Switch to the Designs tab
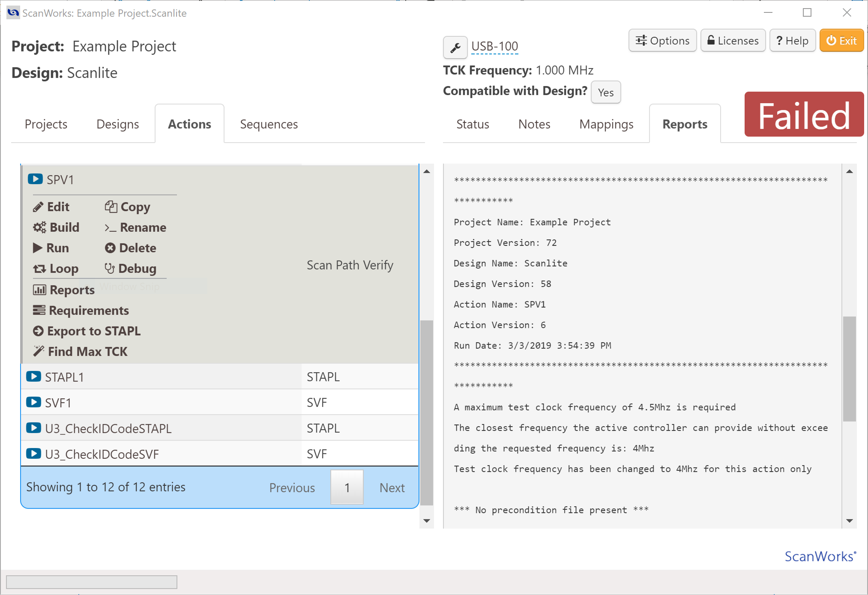 click(117, 124)
